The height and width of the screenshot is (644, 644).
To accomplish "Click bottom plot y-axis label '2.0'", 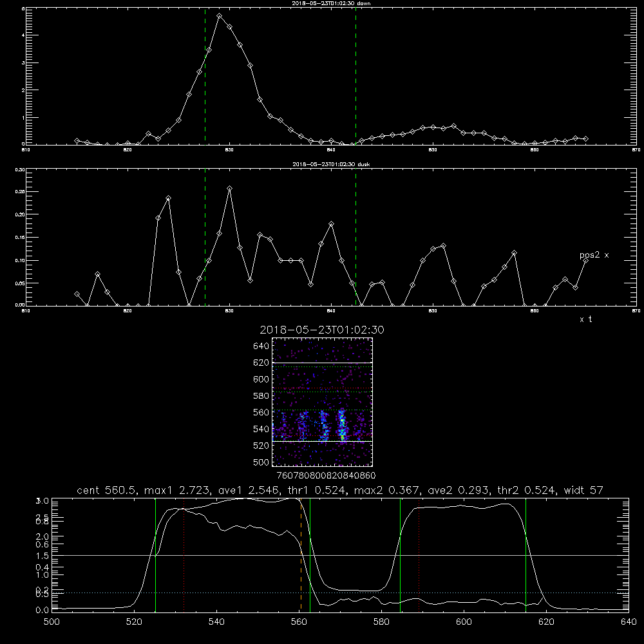I will pyautogui.click(x=43, y=537).
